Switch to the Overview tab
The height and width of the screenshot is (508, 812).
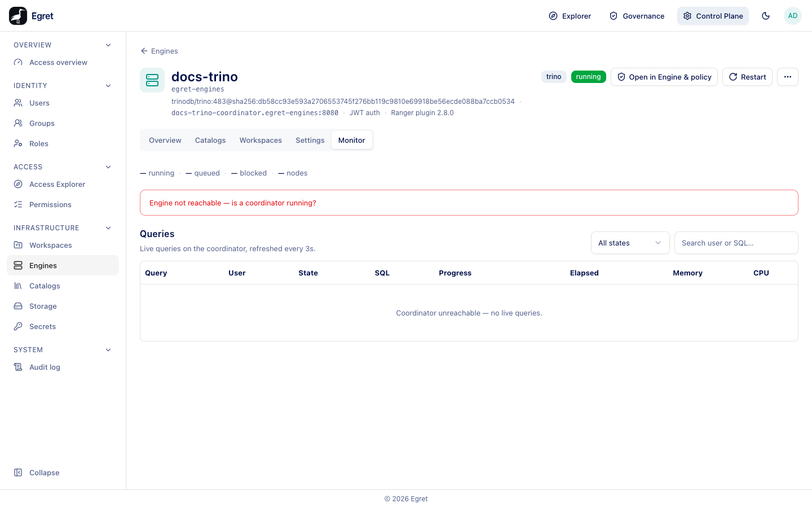pos(165,140)
